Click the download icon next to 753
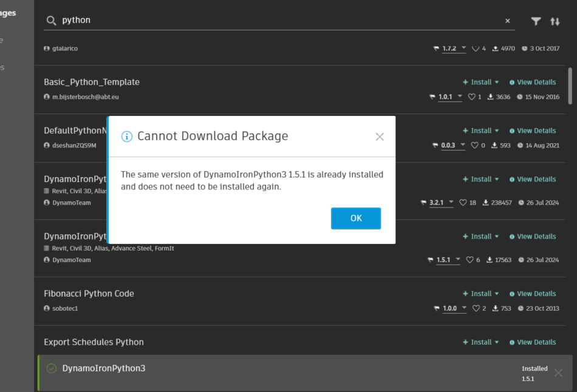This screenshot has height=392, width=577. 495,308
